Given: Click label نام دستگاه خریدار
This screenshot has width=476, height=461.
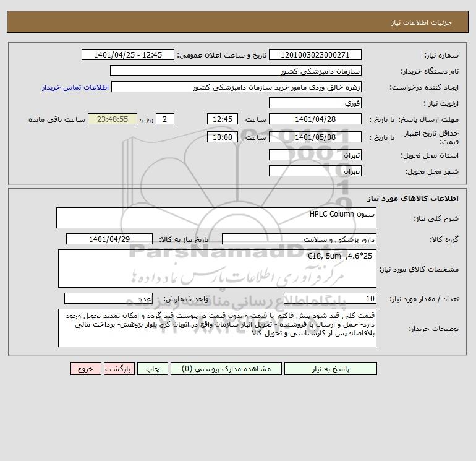Looking at the screenshot, I should coord(430,71).
